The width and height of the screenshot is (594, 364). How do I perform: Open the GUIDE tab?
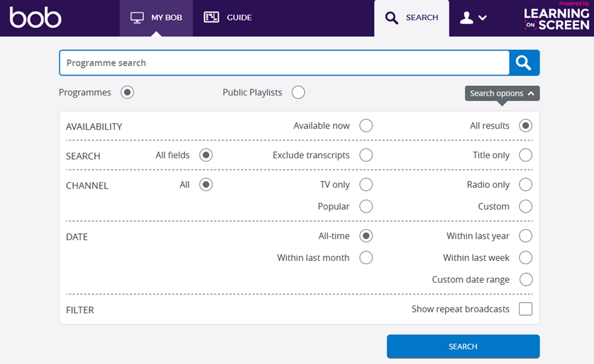click(229, 18)
